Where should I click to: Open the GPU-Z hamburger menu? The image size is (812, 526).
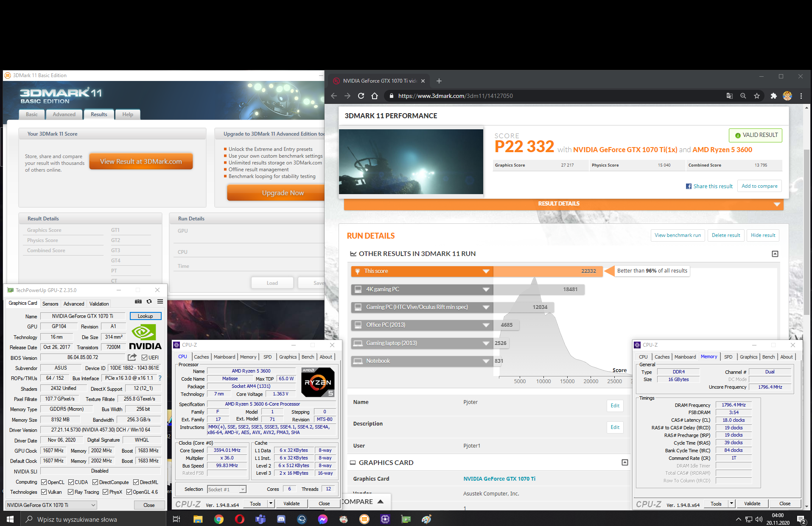(x=160, y=302)
